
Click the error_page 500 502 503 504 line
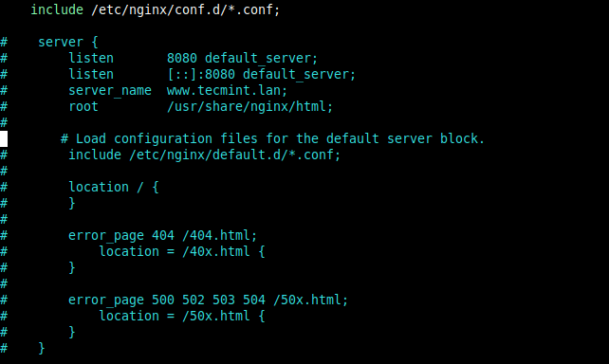(208, 300)
